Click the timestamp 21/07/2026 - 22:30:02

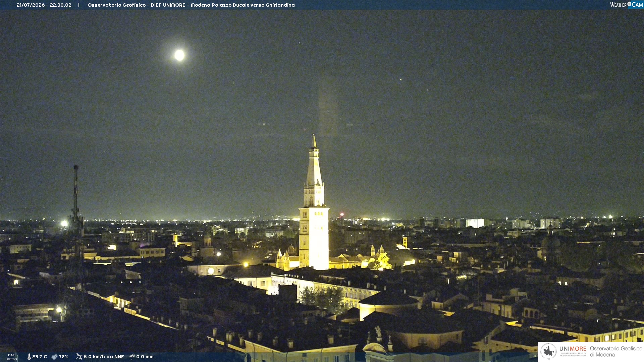pyautogui.click(x=44, y=5)
